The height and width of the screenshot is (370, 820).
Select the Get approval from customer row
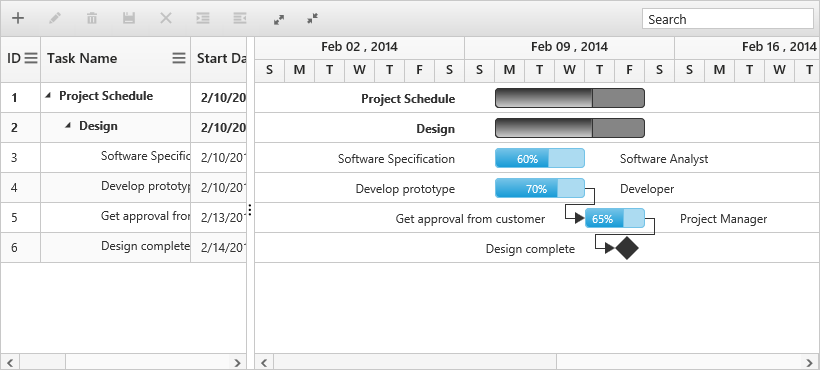click(123, 217)
